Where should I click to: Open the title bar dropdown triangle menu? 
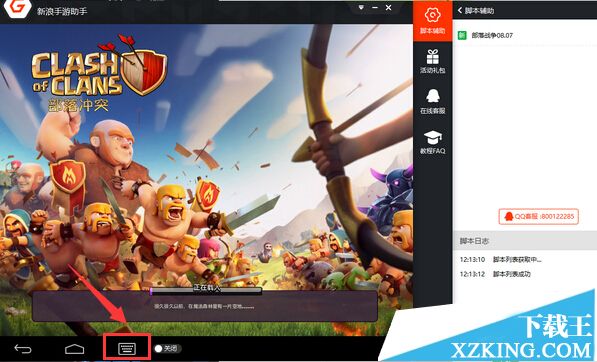point(361,7)
